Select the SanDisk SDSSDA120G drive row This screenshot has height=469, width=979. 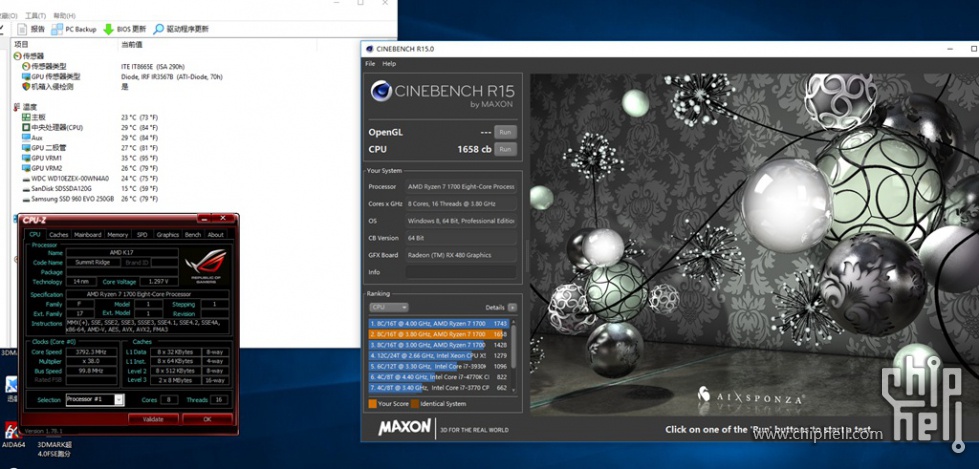click(x=57, y=188)
